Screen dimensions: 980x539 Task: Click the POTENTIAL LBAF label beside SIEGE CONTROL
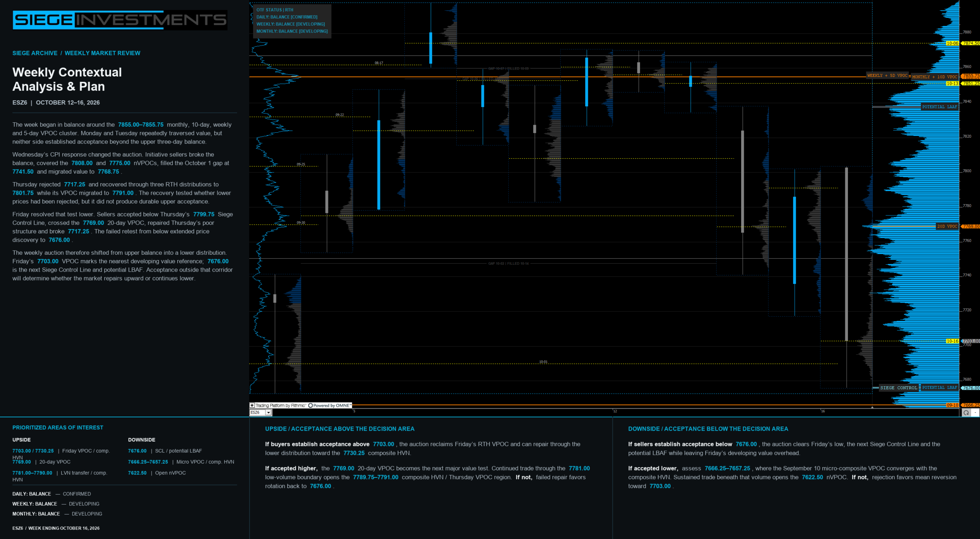pyautogui.click(x=939, y=388)
